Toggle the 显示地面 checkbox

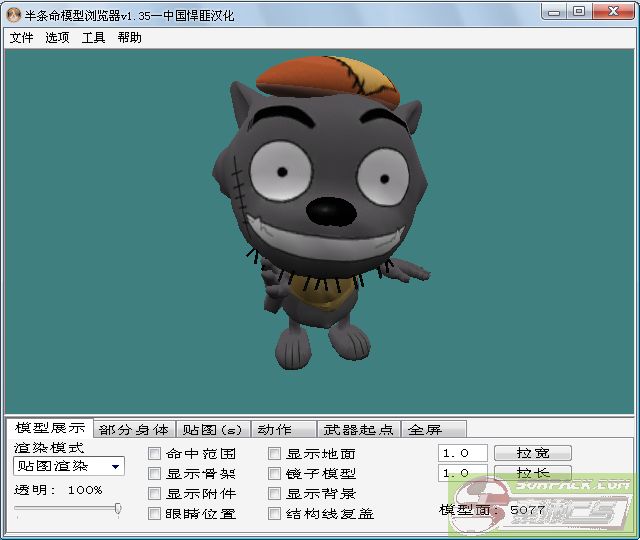tap(275, 454)
